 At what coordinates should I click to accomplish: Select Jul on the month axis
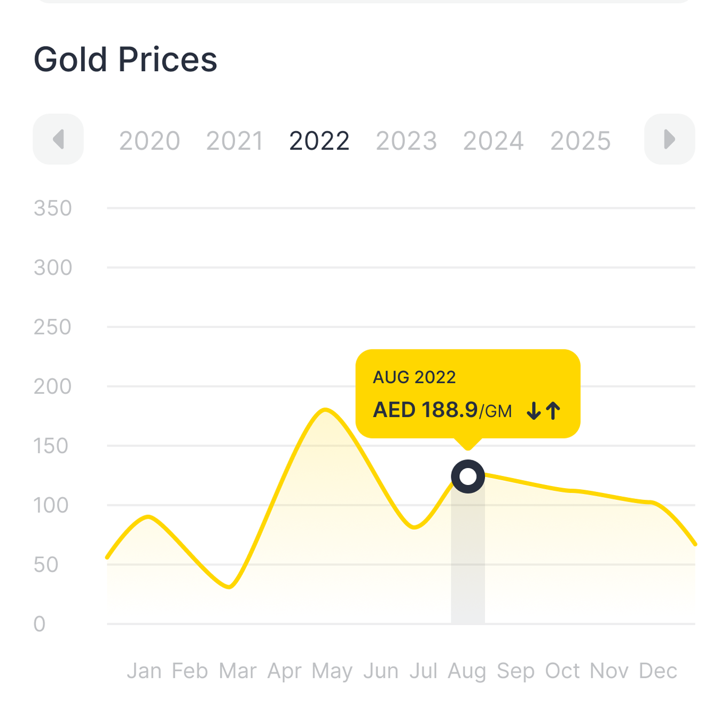pyautogui.click(x=424, y=671)
